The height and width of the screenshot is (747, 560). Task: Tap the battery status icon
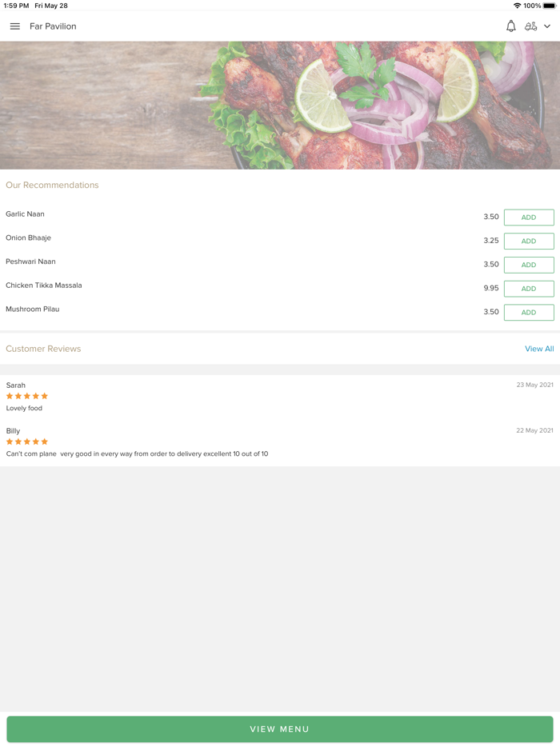(x=549, y=6)
